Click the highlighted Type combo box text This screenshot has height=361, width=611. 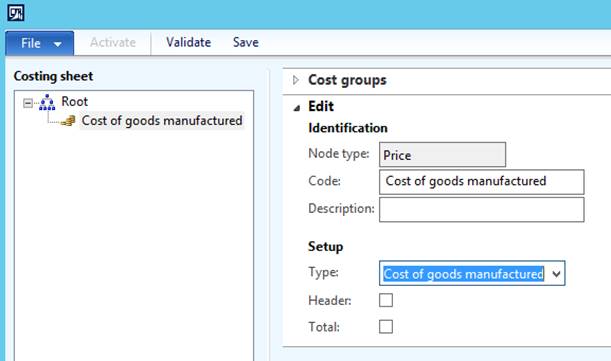click(463, 274)
